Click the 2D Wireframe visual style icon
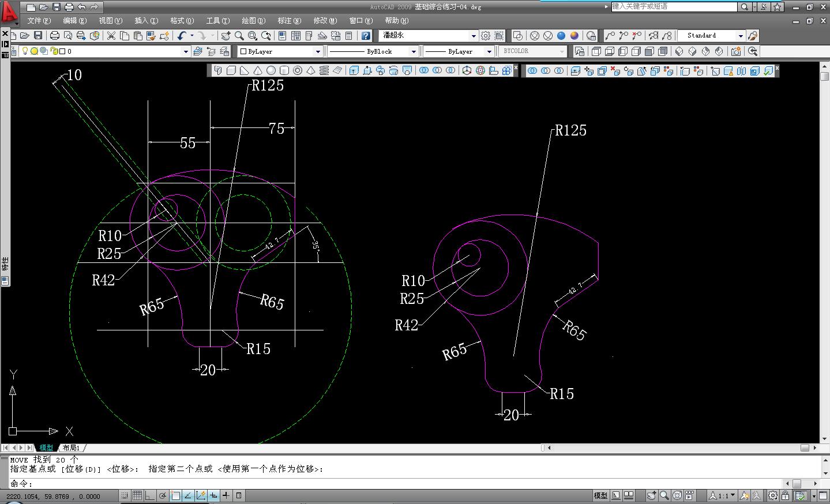This screenshot has height=504, width=830. [518, 36]
